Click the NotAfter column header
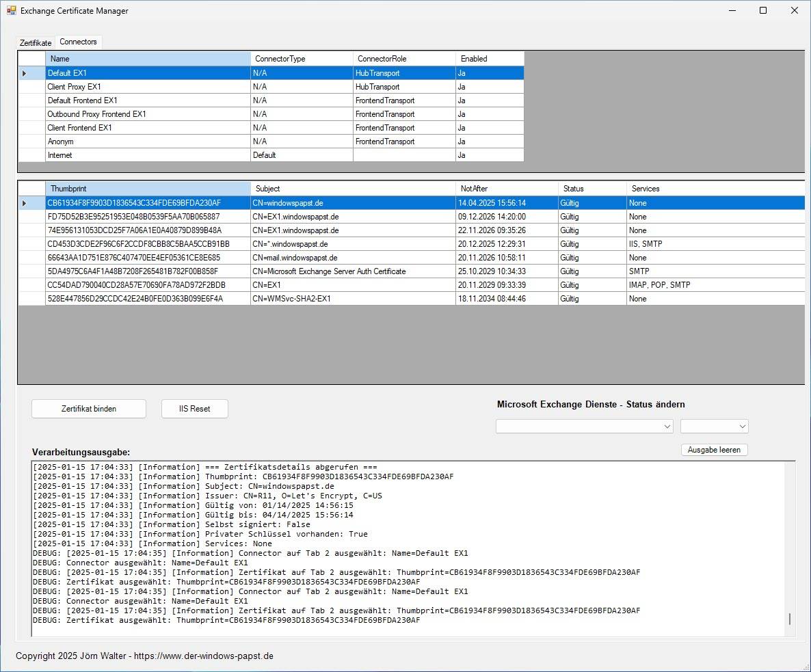The image size is (811, 672). click(506, 189)
